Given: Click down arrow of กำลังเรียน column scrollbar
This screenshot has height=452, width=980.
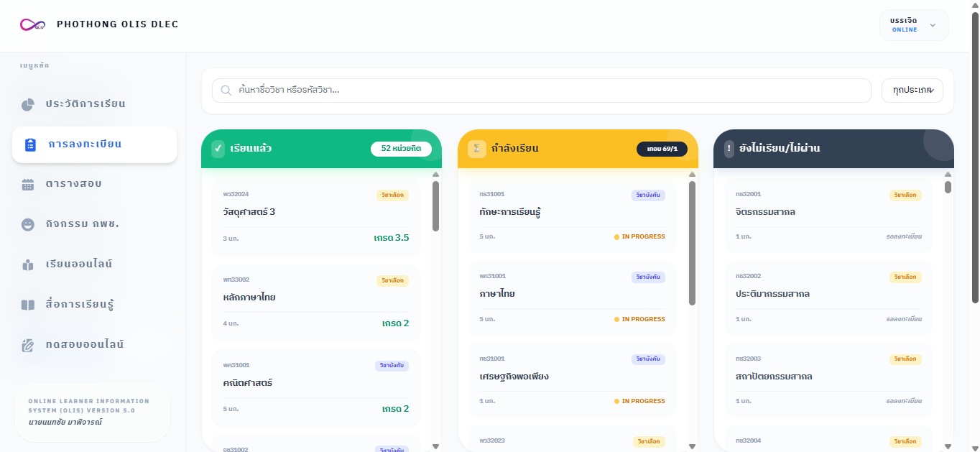Looking at the screenshot, I should coord(692,446).
